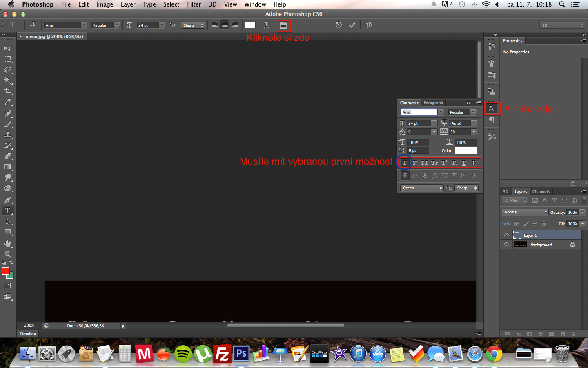Open the Czech language dropdown
This screenshot has width=588, height=368.
(422, 188)
